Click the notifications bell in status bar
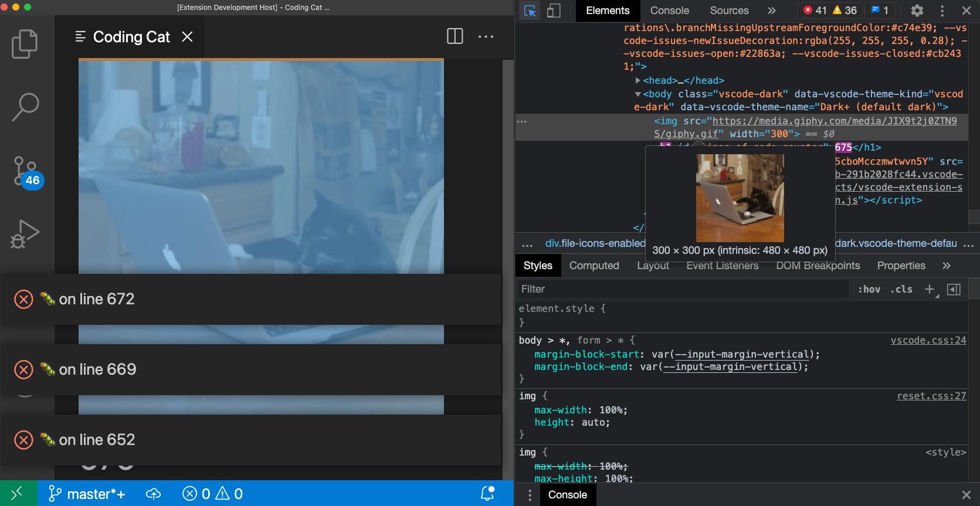 pos(488,494)
